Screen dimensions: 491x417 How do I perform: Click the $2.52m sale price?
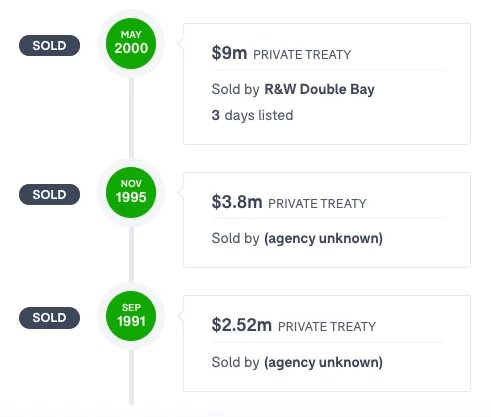point(242,325)
